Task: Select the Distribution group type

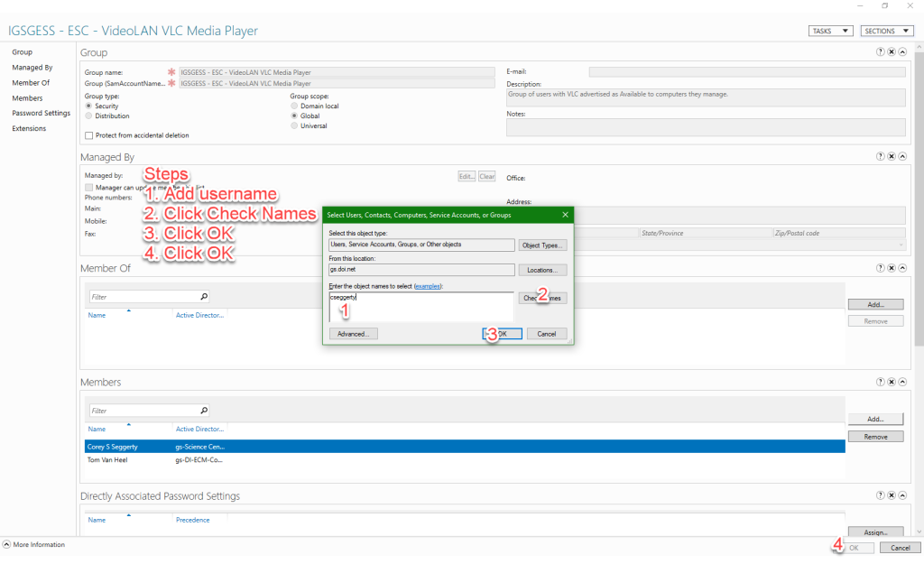Action: point(89,116)
